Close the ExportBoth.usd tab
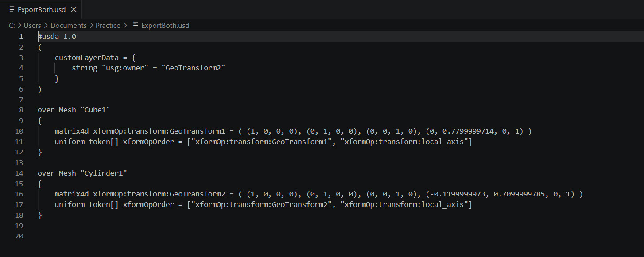The image size is (644, 257). (74, 9)
